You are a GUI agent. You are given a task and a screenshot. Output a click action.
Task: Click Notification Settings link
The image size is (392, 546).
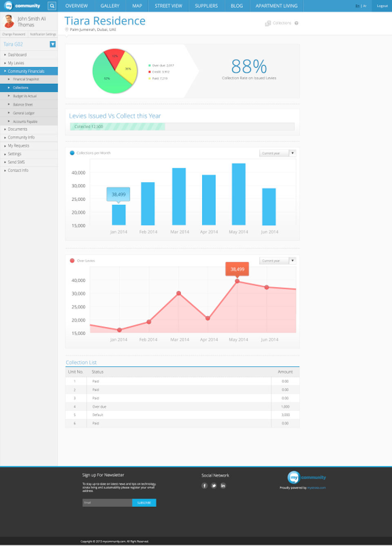click(x=43, y=34)
